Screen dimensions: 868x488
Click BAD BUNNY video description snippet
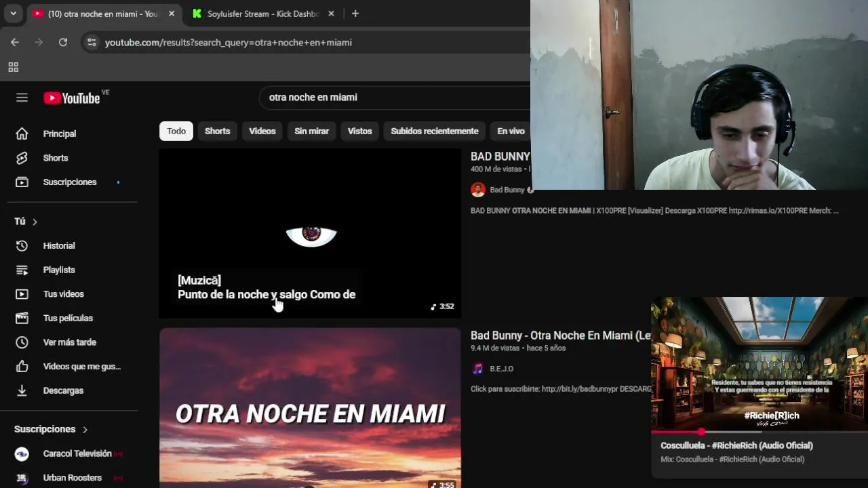[654, 211]
